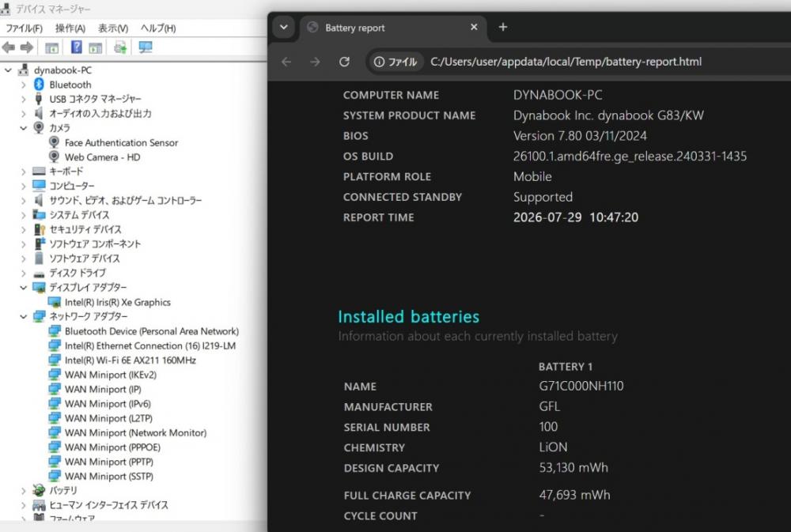This screenshot has width=791, height=532.
Task: Collapse the ディスプレイ アダプター category
Action: click(23, 288)
